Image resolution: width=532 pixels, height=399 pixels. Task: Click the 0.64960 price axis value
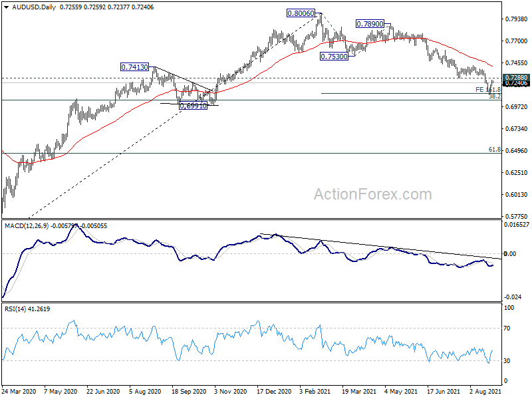(517, 150)
